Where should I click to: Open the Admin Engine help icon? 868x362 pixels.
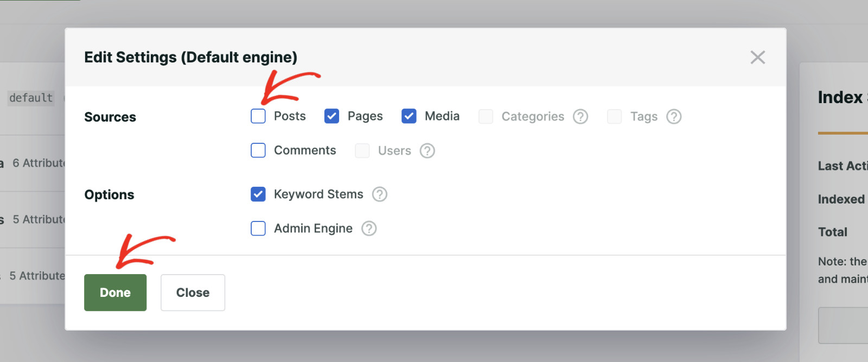(368, 228)
